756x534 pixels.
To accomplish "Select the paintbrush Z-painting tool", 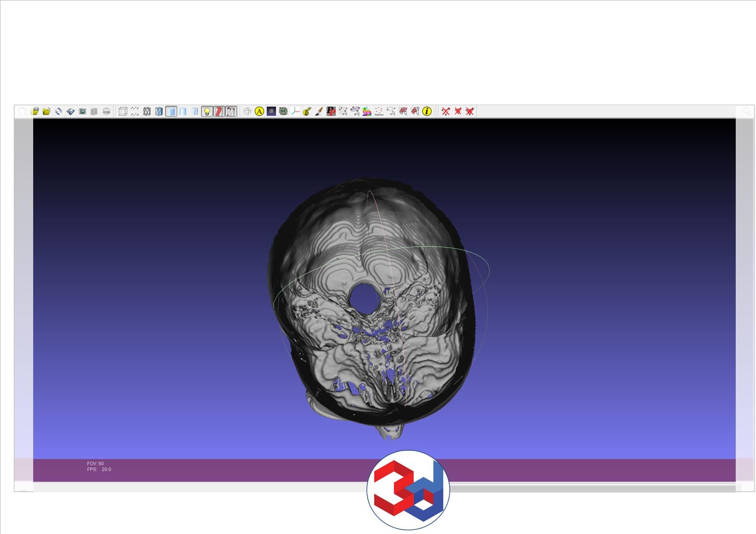I will tap(319, 112).
